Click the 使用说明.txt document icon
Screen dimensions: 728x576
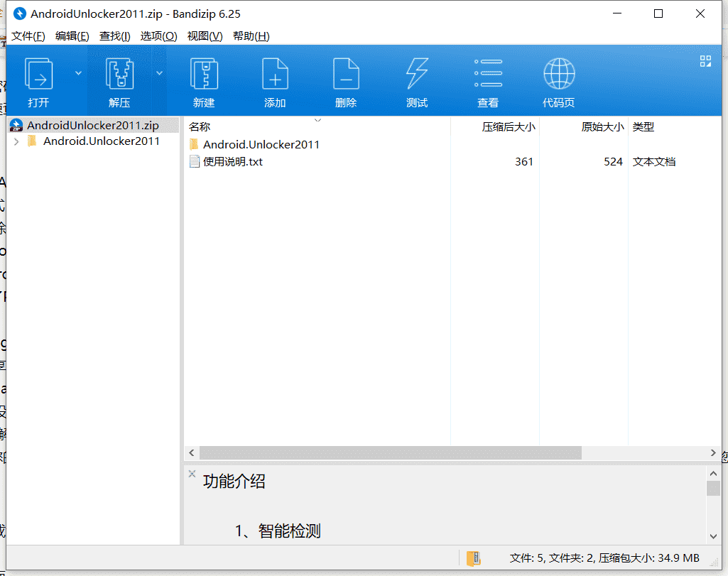[195, 161]
